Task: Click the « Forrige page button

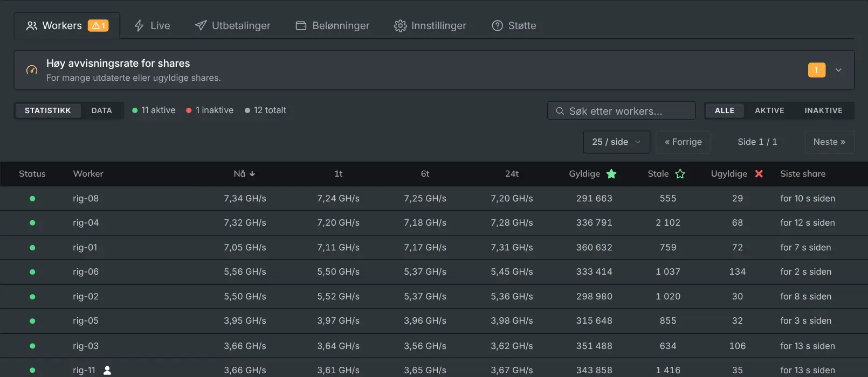Action: [x=683, y=142]
